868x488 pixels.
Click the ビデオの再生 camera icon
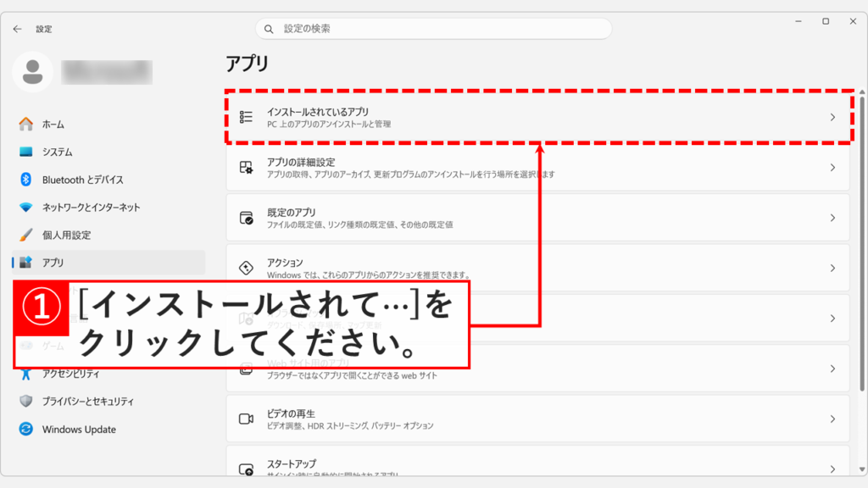(x=247, y=419)
